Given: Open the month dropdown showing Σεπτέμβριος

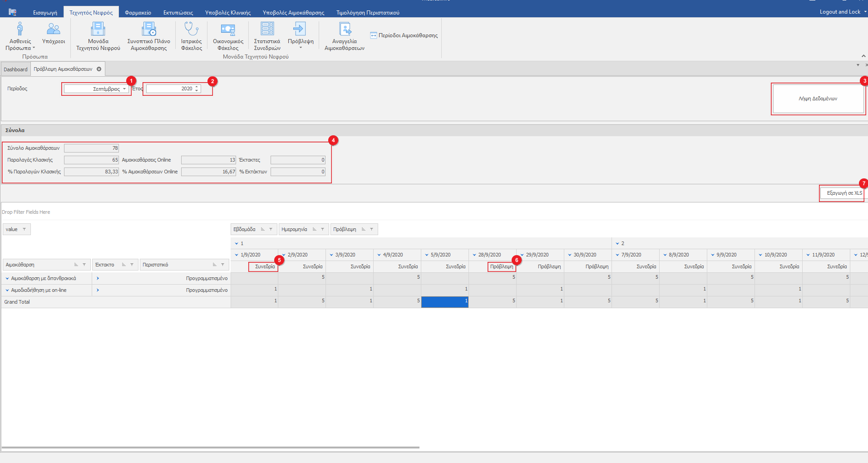Looking at the screenshot, I should [x=124, y=89].
